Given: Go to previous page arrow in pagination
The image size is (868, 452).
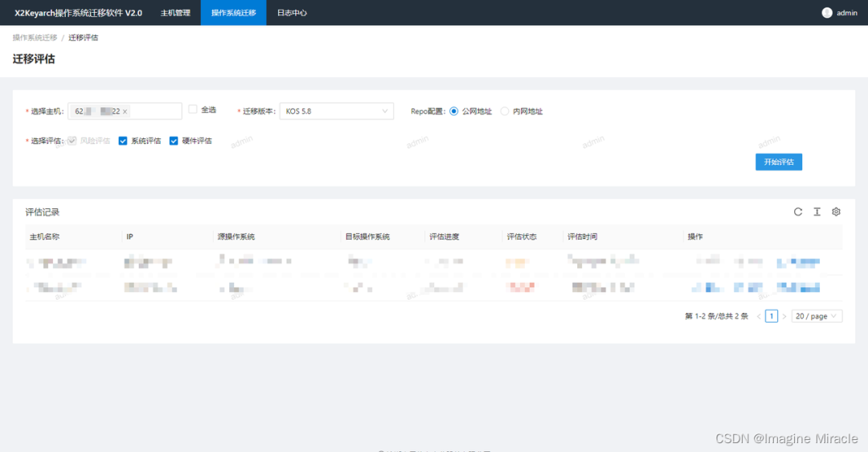Looking at the screenshot, I should click(758, 317).
